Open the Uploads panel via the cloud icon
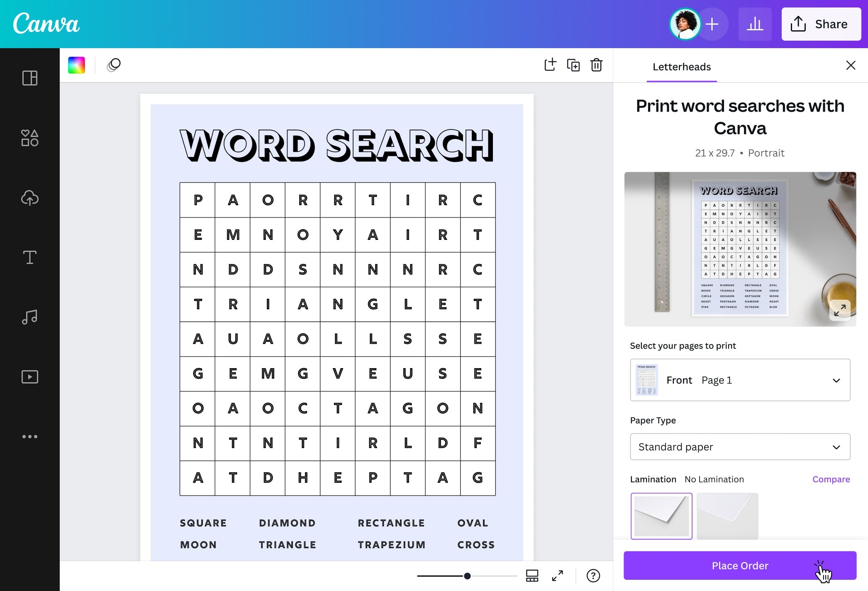868x591 pixels. [29, 198]
